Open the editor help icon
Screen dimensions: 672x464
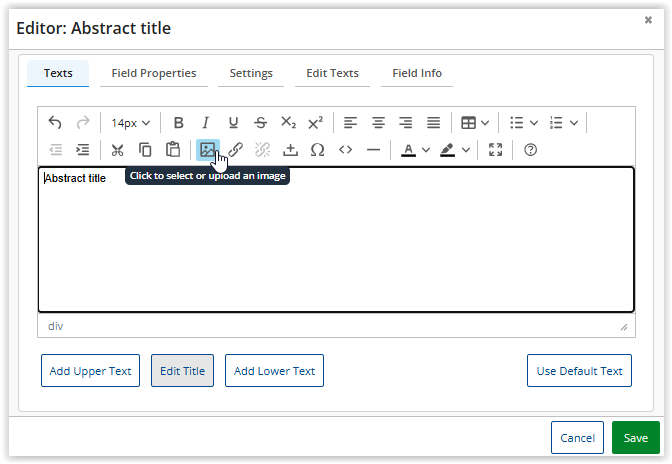click(530, 150)
